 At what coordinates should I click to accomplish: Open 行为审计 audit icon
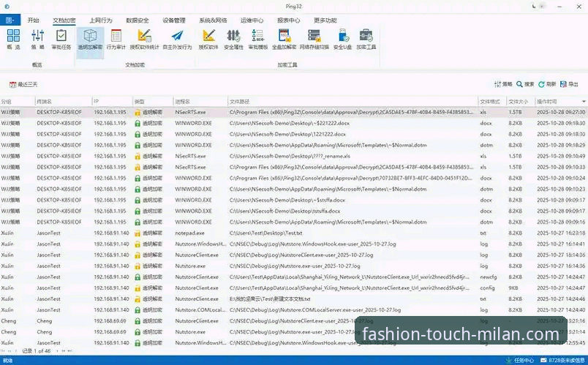(x=116, y=39)
